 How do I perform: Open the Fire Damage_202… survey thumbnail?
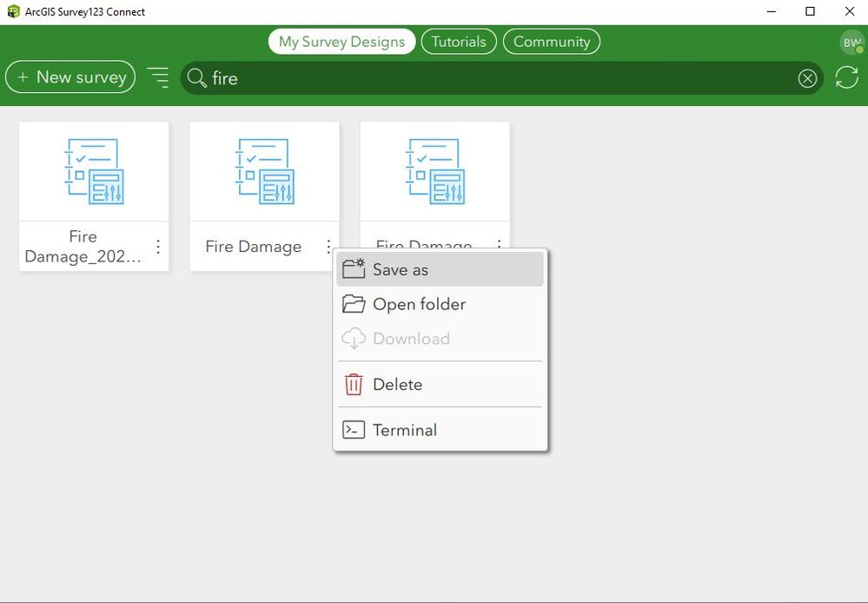(x=94, y=171)
